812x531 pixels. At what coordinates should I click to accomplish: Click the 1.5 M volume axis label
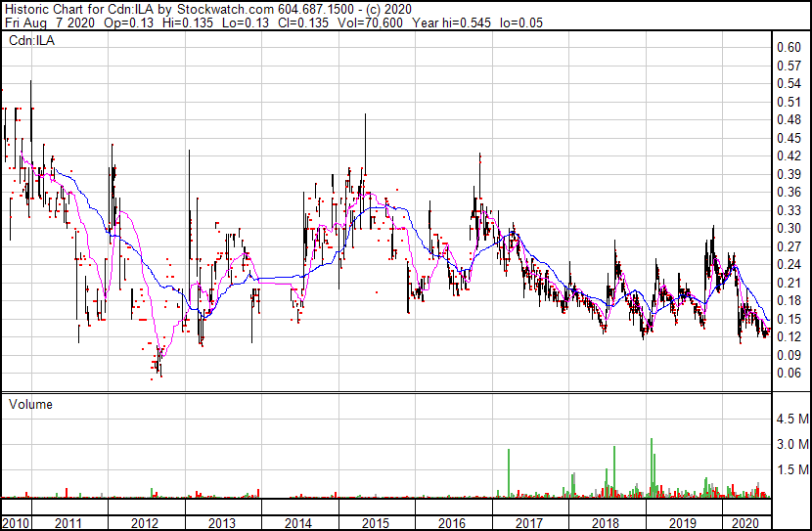pyautogui.click(x=790, y=470)
